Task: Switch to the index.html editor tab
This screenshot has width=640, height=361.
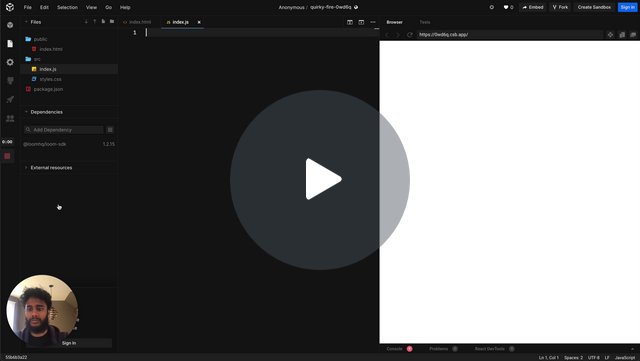Action: click(x=137, y=22)
